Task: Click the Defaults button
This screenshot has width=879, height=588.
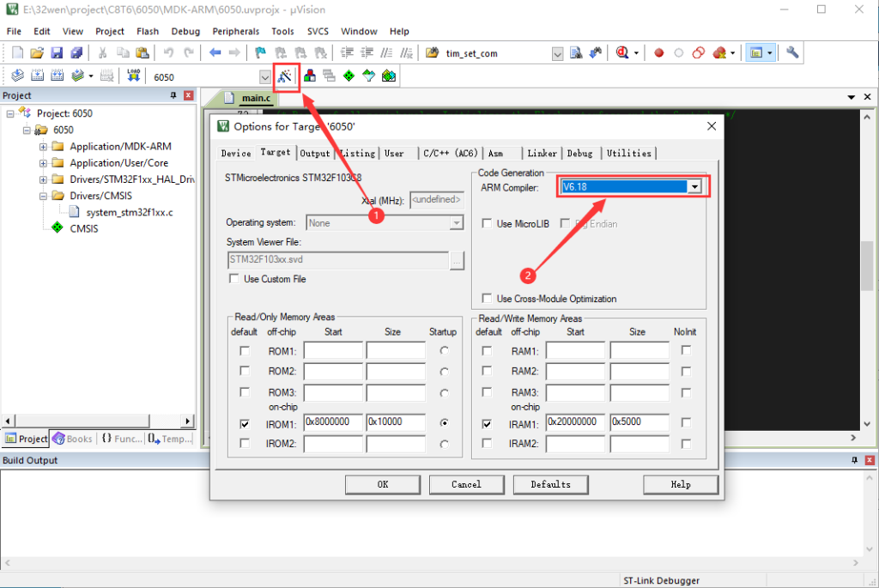Action: 550,484
